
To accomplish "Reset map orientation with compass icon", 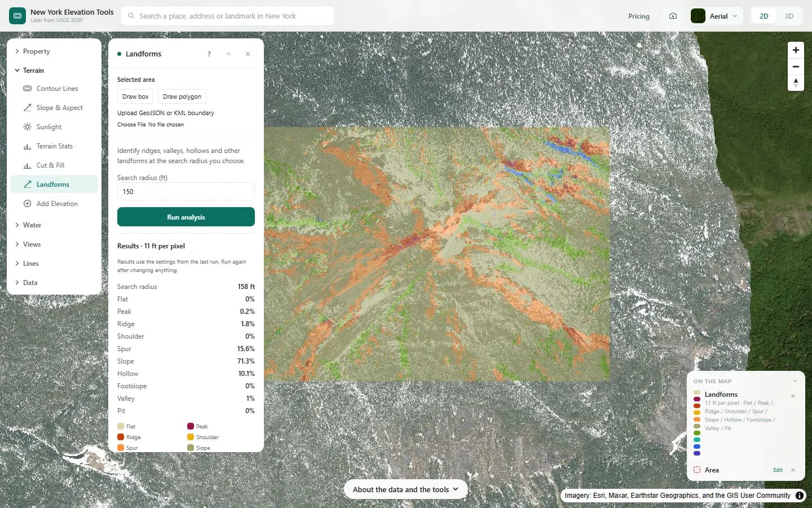I will [796, 83].
